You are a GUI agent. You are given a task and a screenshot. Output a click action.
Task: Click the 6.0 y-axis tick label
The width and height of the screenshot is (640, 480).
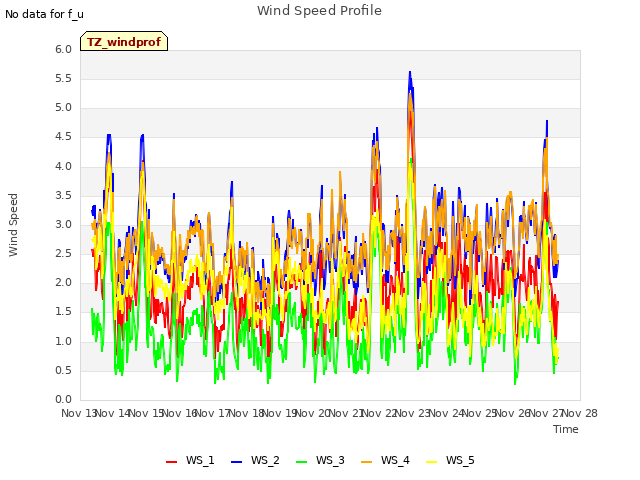tap(63, 49)
